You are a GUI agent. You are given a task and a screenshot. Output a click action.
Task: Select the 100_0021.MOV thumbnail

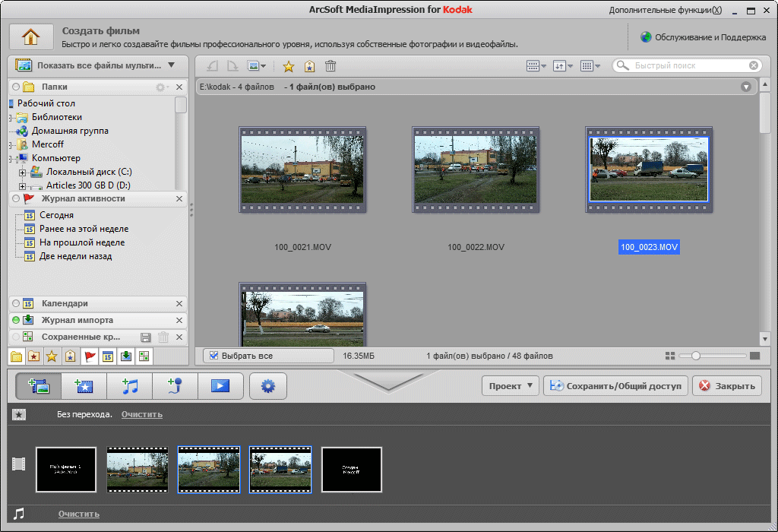tap(302, 169)
